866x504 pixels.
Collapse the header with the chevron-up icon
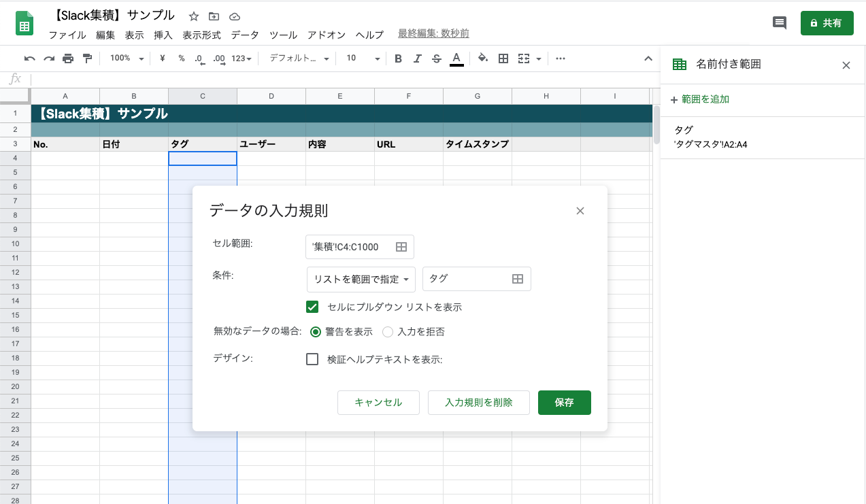coord(648,58)
